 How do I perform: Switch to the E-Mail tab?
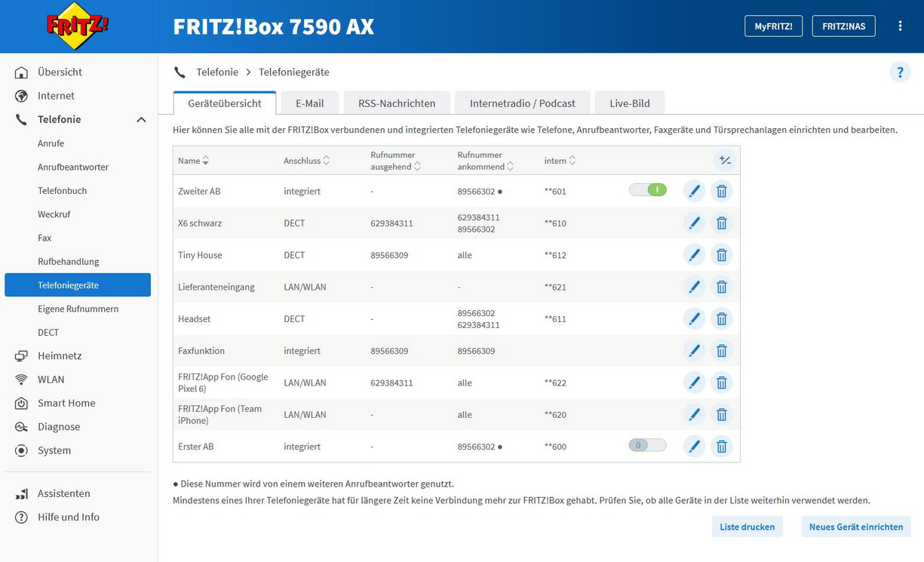pos(310,103)
